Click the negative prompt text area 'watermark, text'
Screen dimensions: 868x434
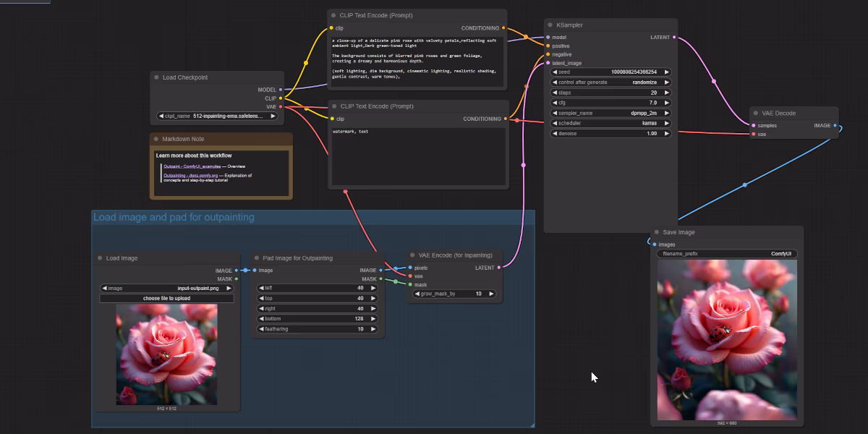(417, 156)
